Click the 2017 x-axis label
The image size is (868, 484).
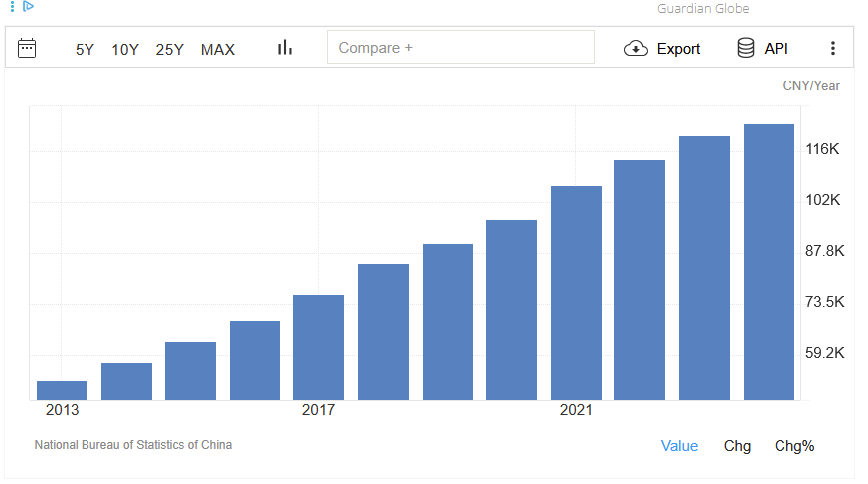pyautogui.click(x=318, y=410)
